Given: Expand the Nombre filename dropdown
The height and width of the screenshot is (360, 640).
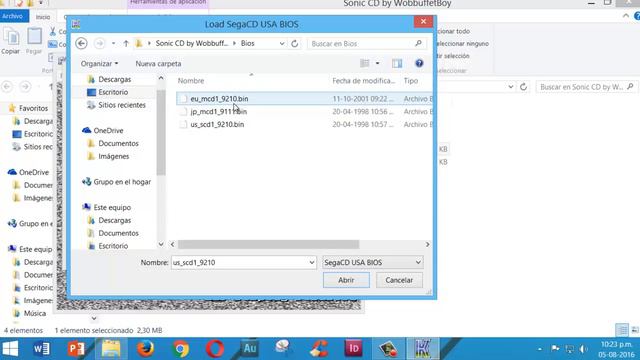Looking at the screenshot, I should point(312,262).
